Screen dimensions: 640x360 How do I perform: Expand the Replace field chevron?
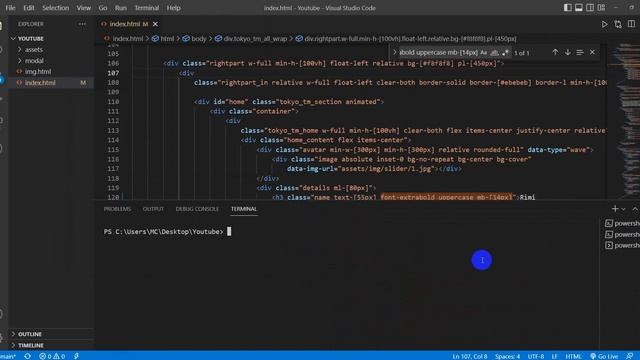point(394,52)
